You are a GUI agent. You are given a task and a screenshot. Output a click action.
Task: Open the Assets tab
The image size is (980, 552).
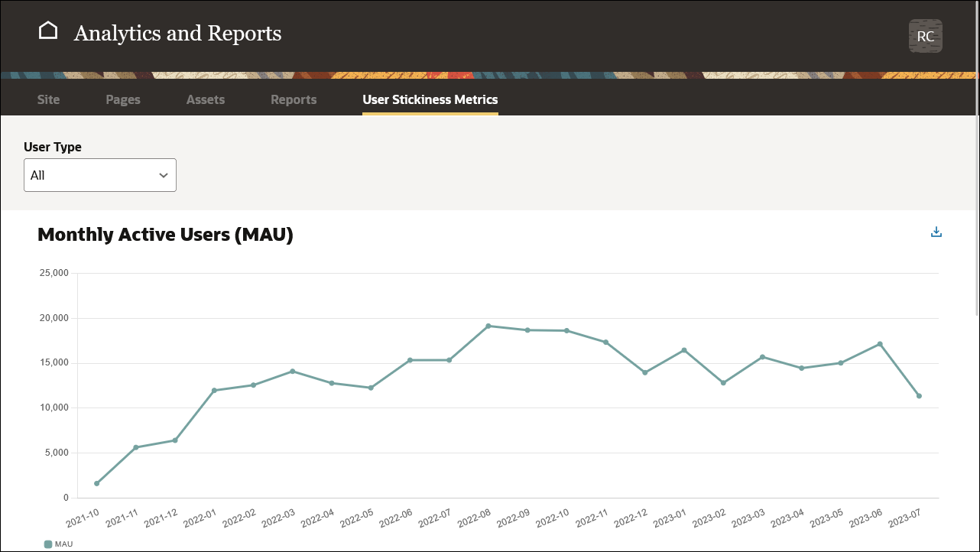coord(205,99)
